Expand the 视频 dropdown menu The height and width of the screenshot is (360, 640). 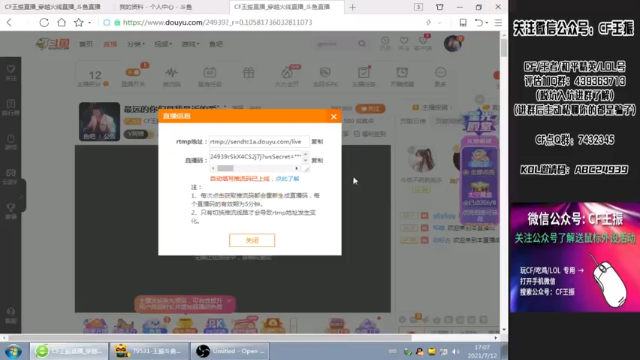pyautogui.click(x=163, y=44)
